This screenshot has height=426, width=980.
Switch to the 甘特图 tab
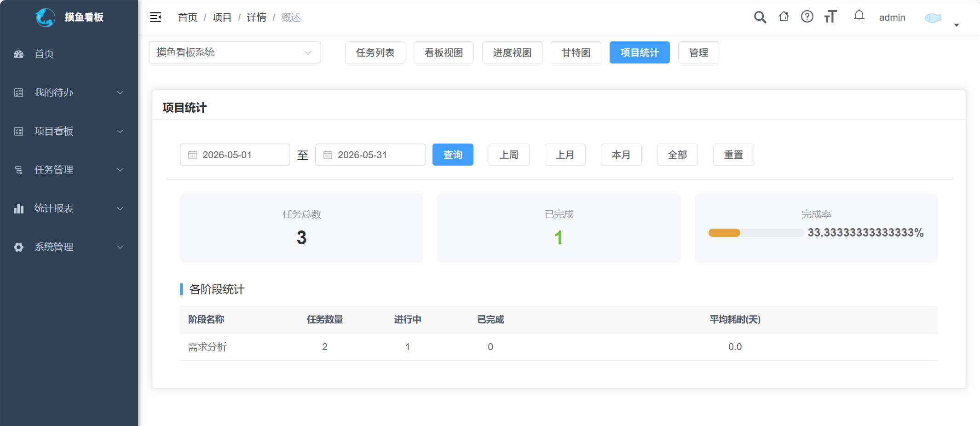(576, 52)
